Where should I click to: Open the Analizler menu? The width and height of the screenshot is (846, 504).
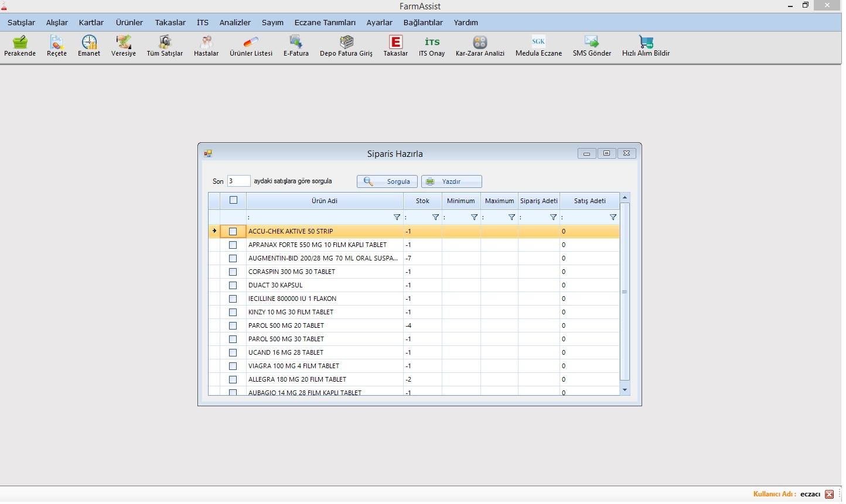click(235, 22)
